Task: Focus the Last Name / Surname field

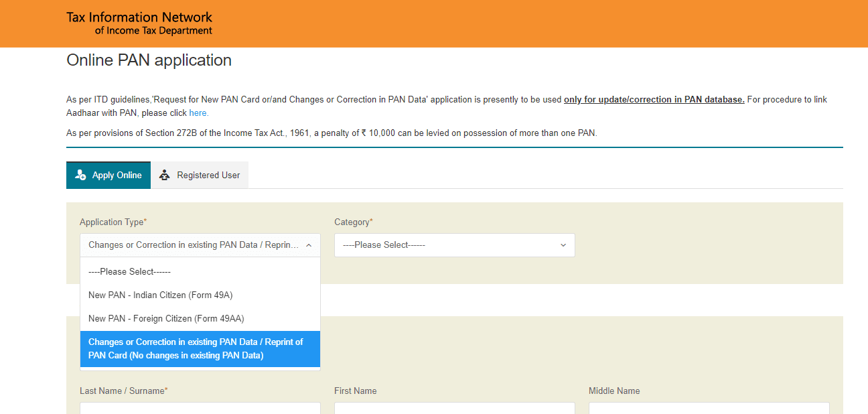Action: point(200,408)
